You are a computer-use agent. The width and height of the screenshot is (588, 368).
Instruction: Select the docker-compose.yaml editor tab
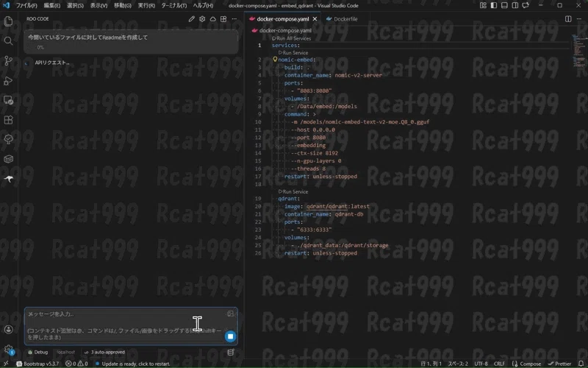[x=283, y=19]
